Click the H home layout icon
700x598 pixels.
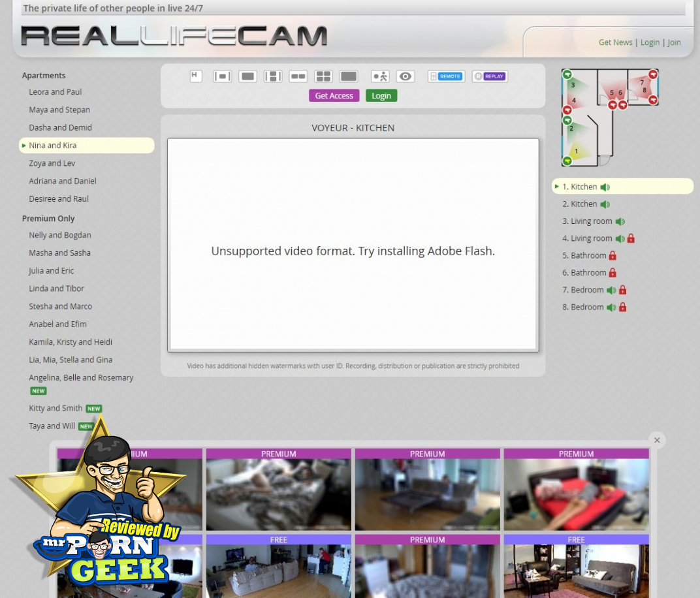click(196, 76)
